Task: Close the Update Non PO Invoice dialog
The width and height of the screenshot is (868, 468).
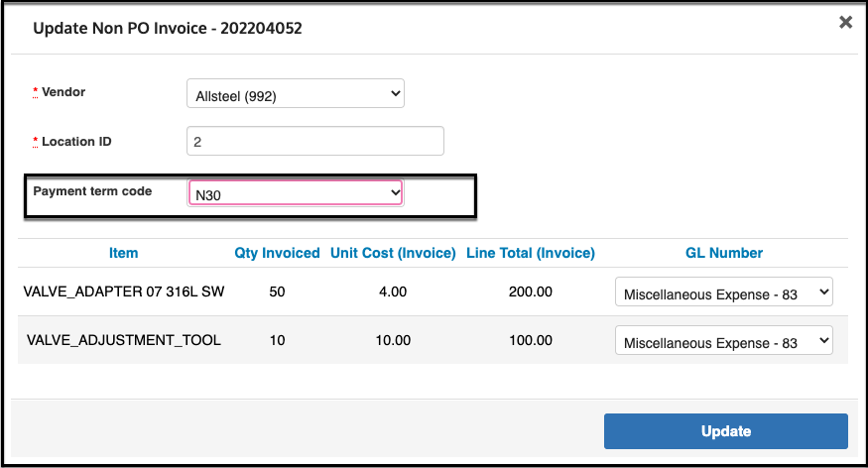Action: [x=845, y=22]
